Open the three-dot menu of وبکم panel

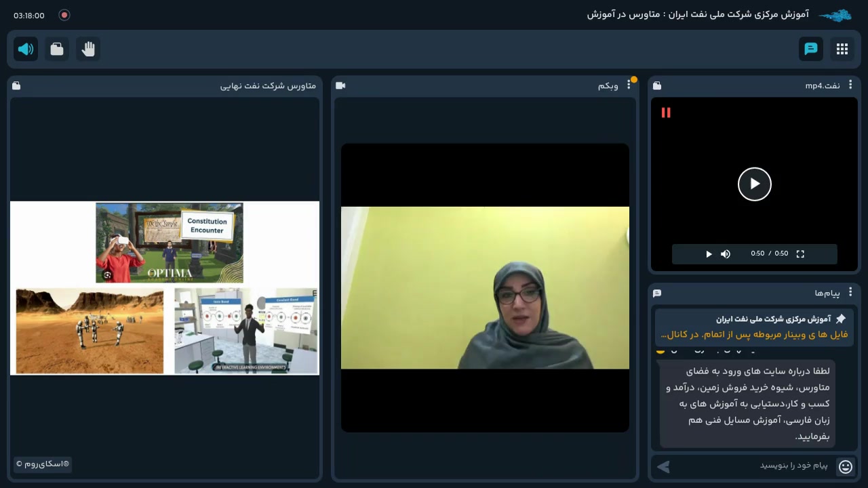coord(629,85)
